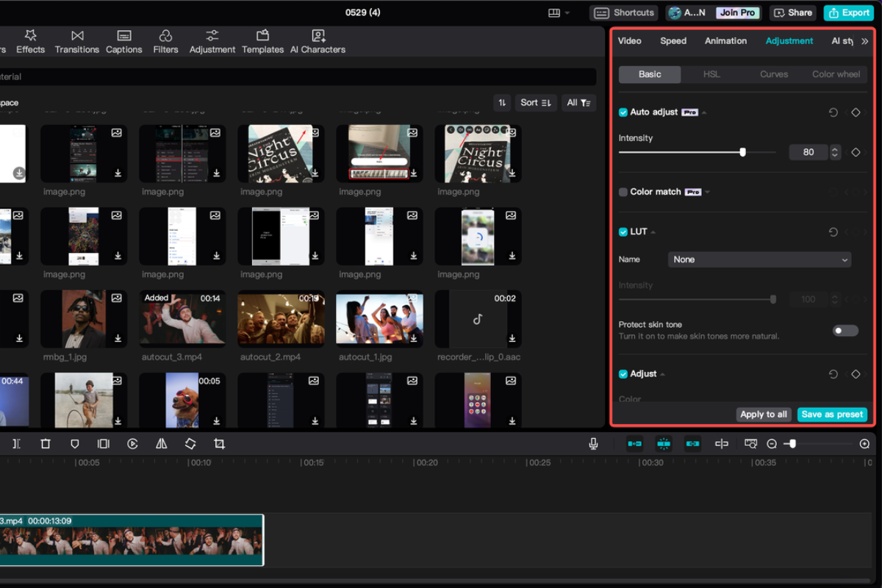The height and width of the screenshot is (588, 882).
Task: Turn on Protect skin tone switch
Action: coord(845,331)
